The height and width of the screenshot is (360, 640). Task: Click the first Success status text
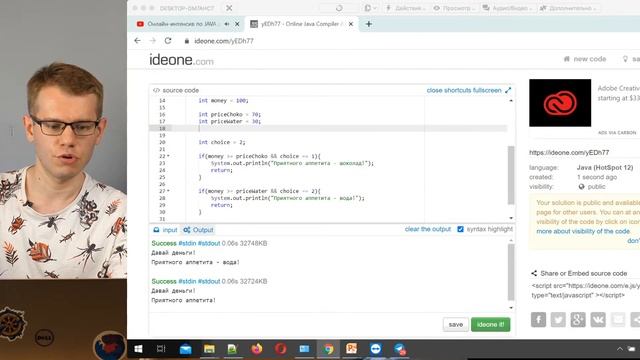pos(164,243)
